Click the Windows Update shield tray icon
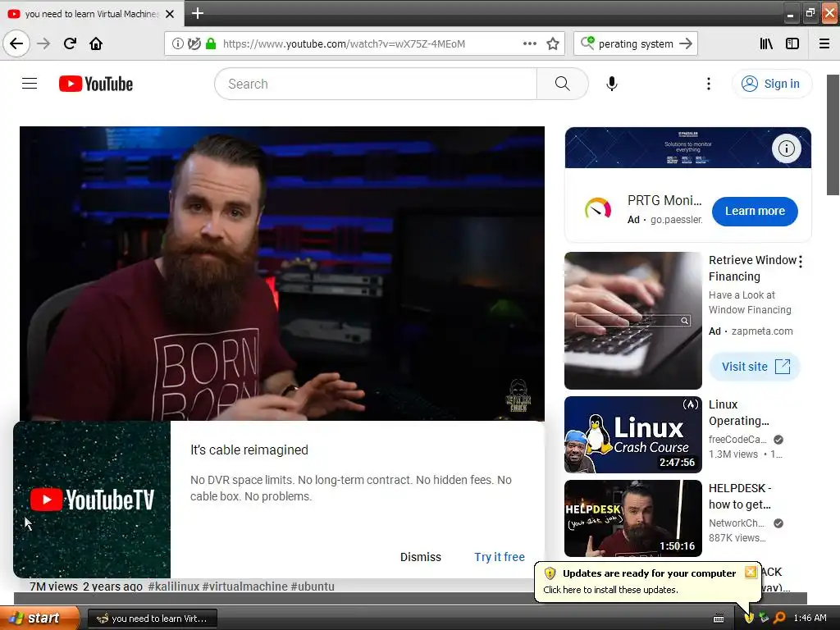The height and width of the screenshot is (630, 840). coord(749,618)
